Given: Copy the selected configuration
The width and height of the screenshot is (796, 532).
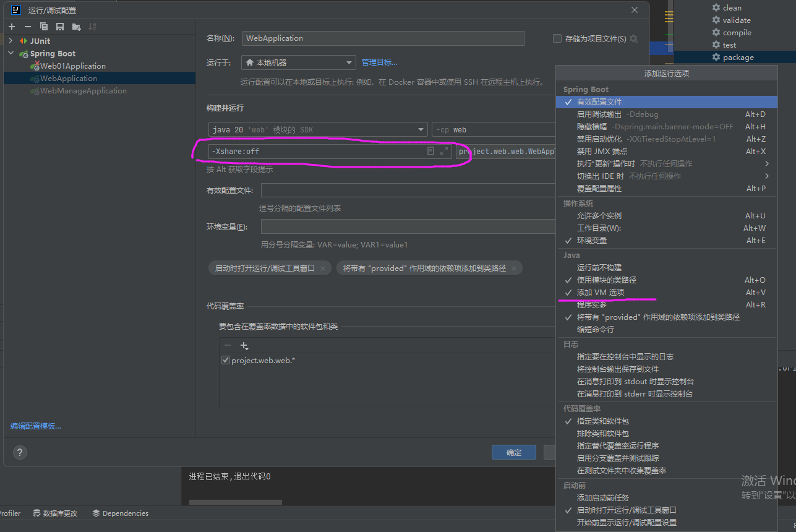Looking at the screenshot, I should point(44,27).
